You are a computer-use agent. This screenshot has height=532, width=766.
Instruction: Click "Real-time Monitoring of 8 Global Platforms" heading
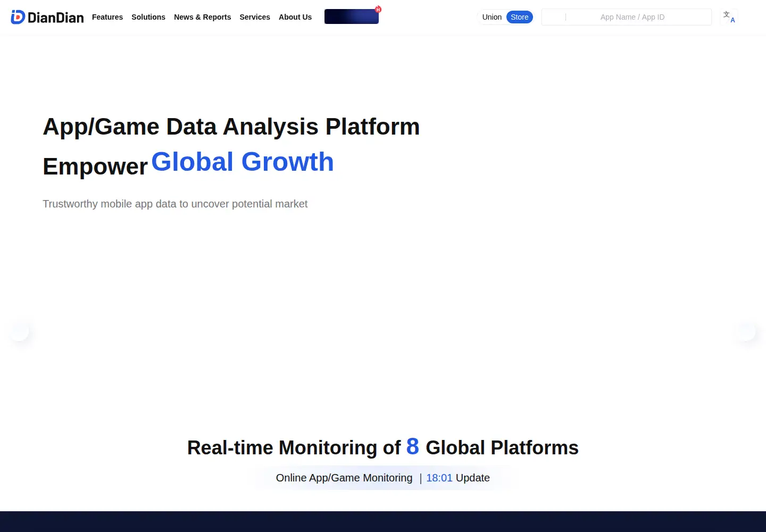point(383,447)
